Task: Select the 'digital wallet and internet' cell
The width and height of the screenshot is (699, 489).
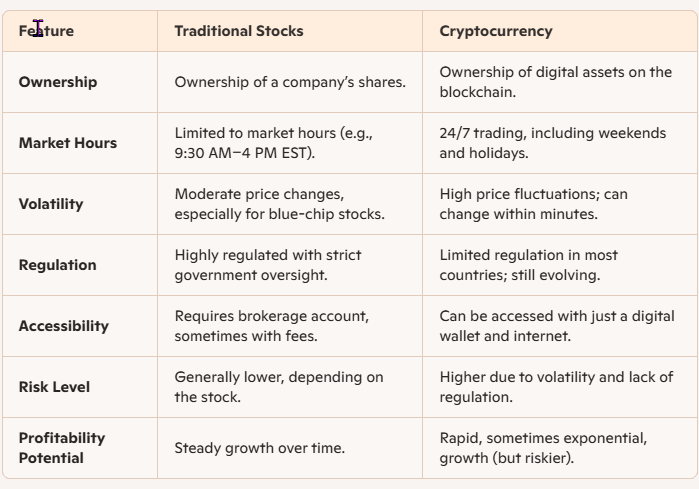Action: coord(557,326)
